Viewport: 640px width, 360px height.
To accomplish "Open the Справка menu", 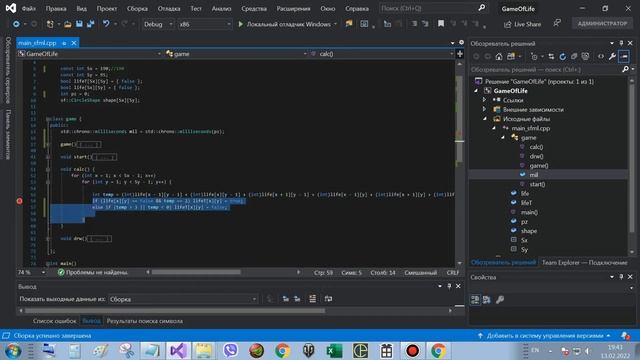I will click(x=357, y=8).
